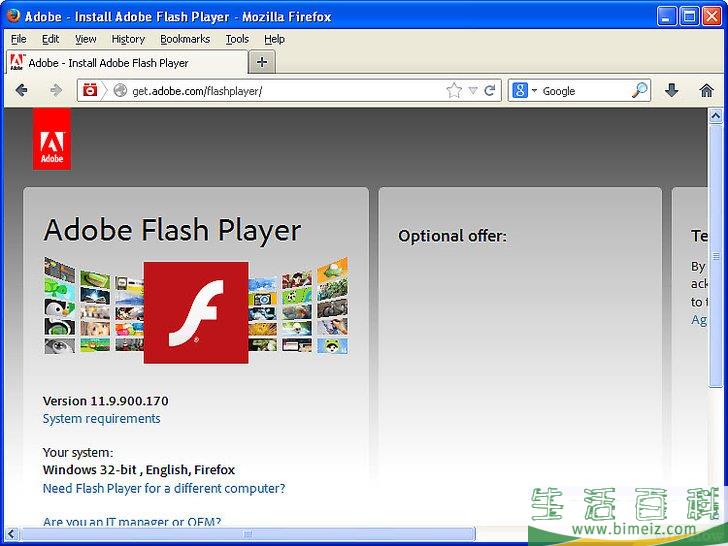Click the get.adobe.com/flashplayer/ address field
The width and height of the screenshot is (728, 546).
coord(287,91)
